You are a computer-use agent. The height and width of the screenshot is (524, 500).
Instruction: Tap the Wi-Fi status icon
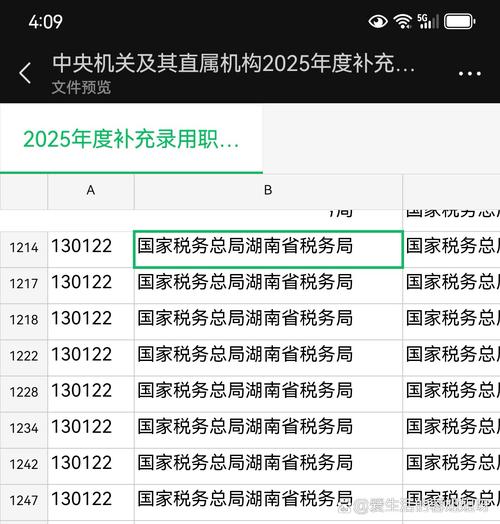tap(403, 22)
